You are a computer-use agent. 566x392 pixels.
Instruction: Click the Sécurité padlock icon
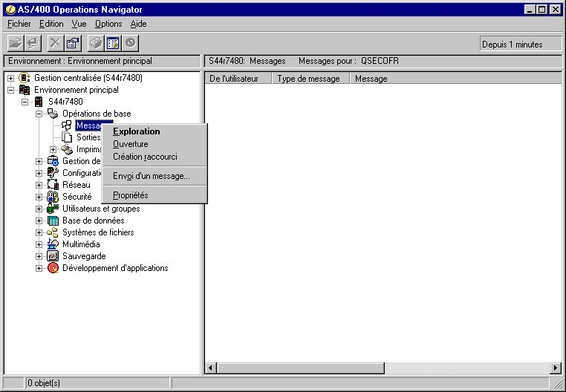pos(53,197)
